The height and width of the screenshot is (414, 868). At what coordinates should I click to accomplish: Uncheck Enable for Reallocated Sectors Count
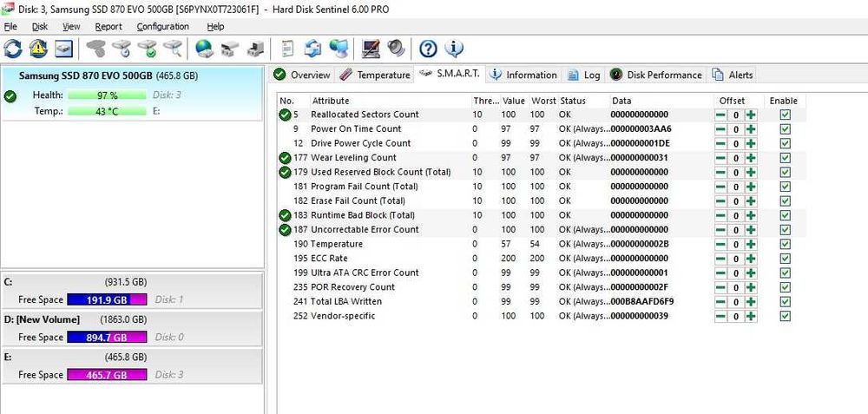point(785,115)
